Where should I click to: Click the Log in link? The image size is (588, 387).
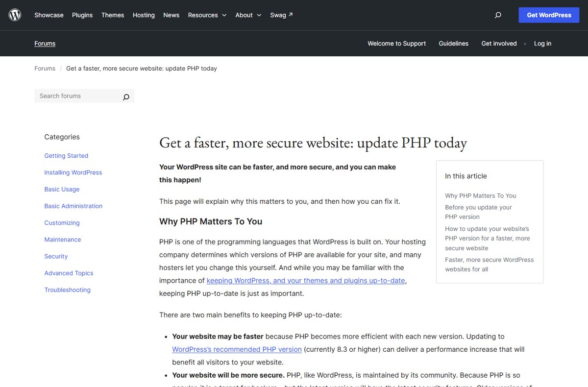point(542,44)
